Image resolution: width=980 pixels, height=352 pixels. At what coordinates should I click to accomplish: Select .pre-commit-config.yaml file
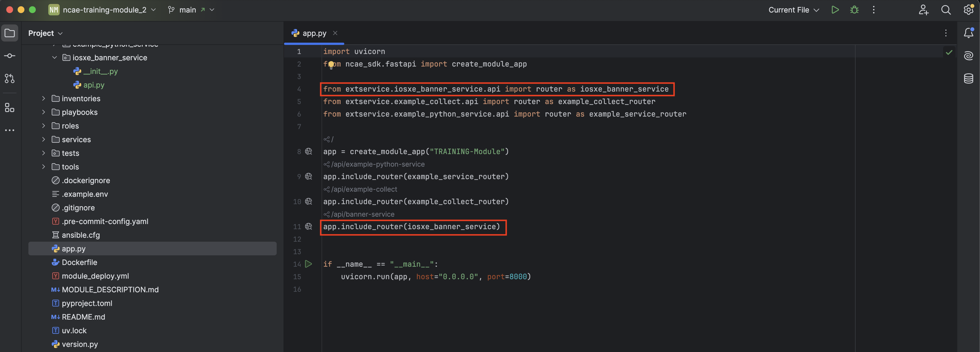100,222
